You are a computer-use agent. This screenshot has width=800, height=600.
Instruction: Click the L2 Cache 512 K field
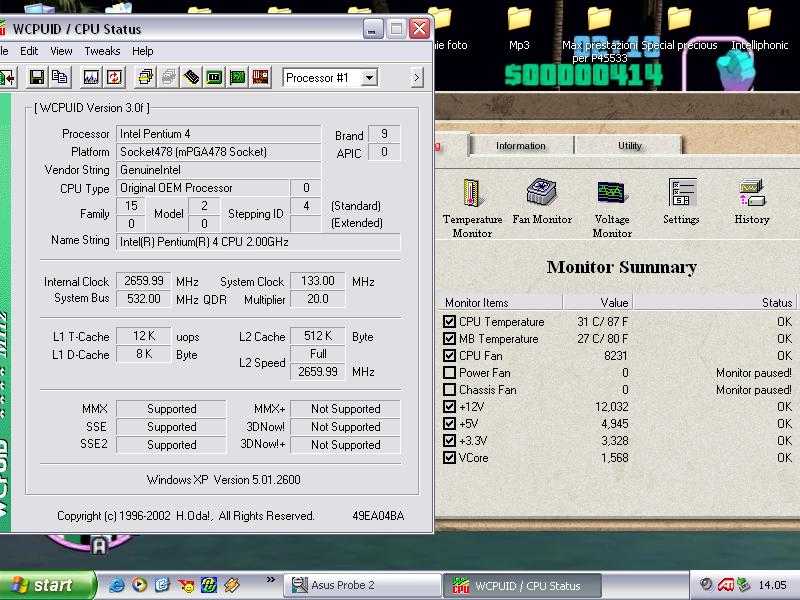point(317,336)
